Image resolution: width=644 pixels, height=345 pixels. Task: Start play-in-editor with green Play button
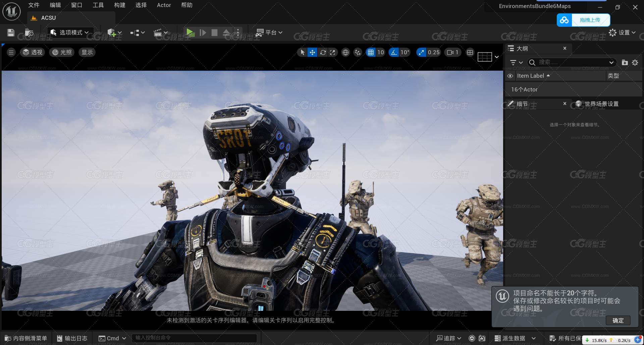click(190, 32)
